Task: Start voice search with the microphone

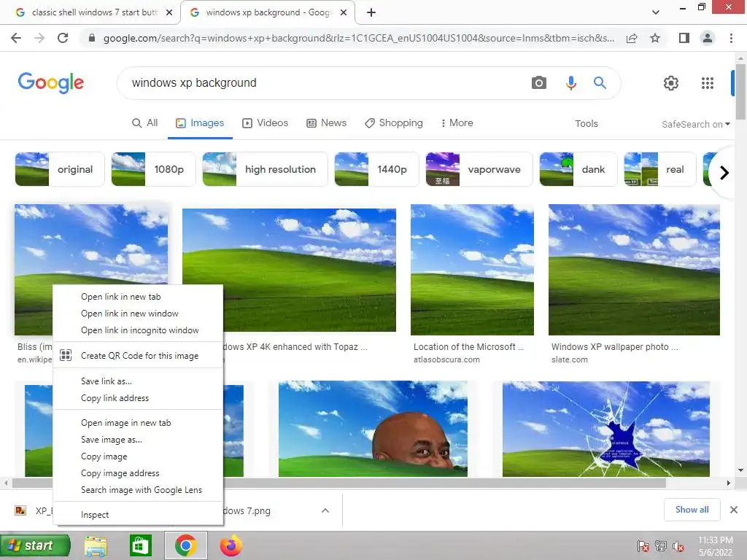Action: (570, 83)
